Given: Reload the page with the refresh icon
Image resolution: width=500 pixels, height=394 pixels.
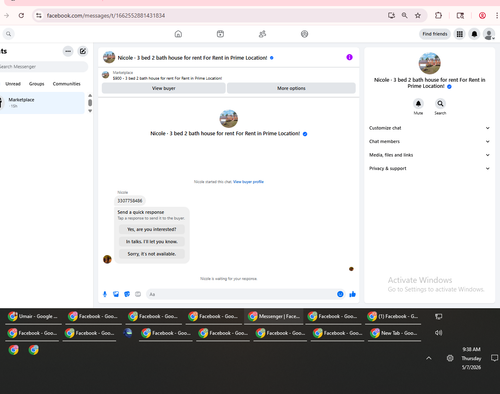Looking at the screenshot, I should (x=21, y=15).
